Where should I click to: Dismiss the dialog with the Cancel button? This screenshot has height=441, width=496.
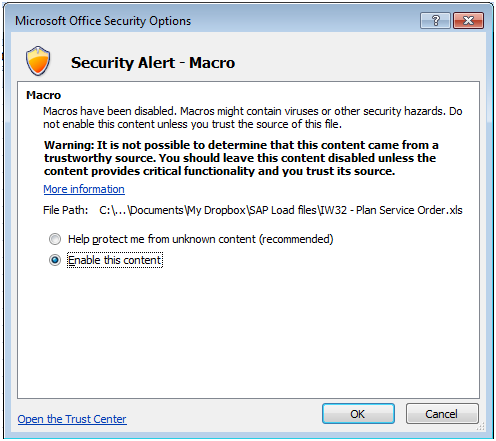(x=442, y=414)
